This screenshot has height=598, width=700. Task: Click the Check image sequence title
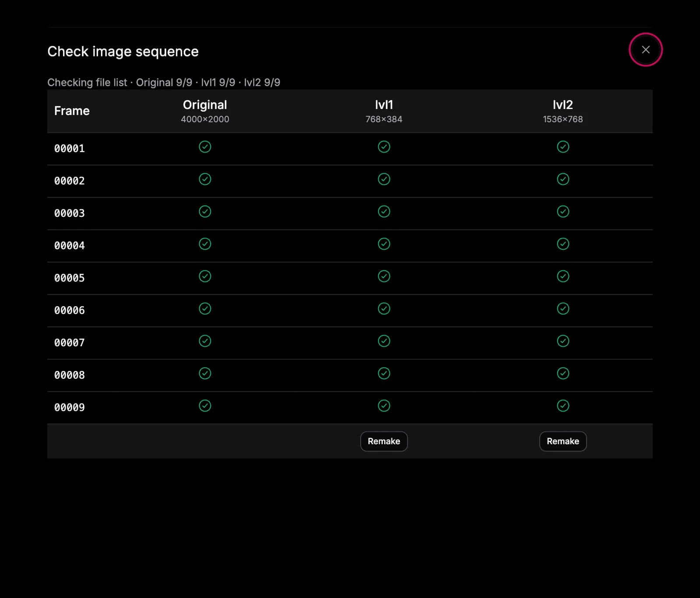[123, 52]
